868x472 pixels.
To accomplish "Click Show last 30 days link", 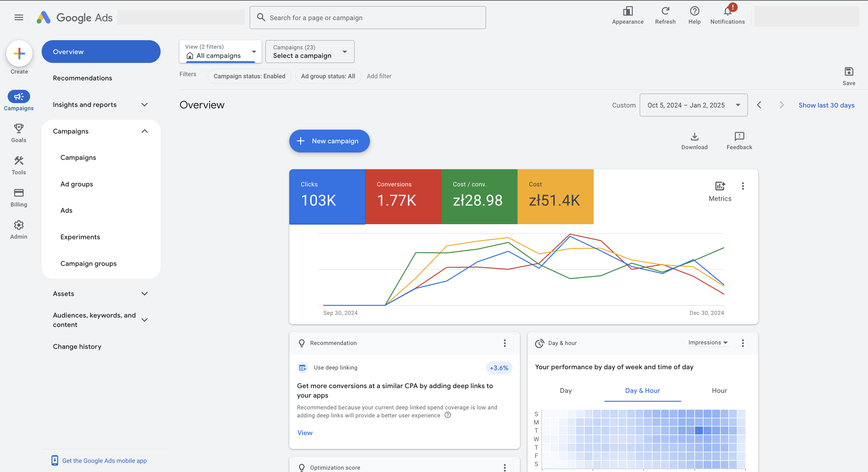I will pyautogui.click(x=826, y=105).
